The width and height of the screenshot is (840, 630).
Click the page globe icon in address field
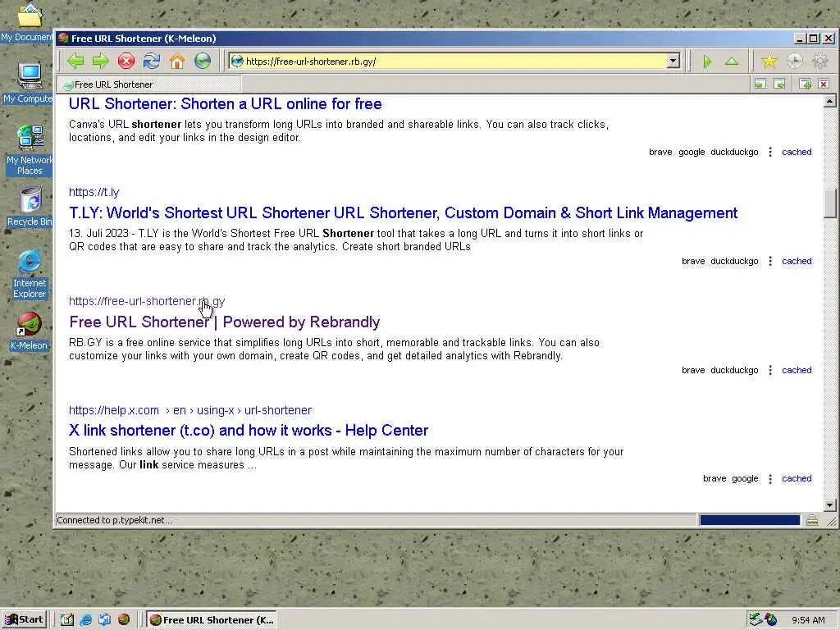click(237, 61)
